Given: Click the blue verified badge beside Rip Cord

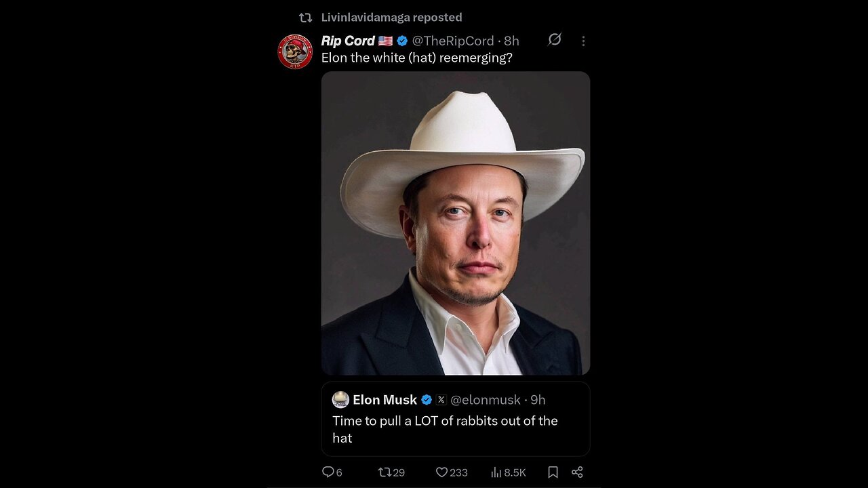Looking at the screenshot, I should [x=402, y=41].
